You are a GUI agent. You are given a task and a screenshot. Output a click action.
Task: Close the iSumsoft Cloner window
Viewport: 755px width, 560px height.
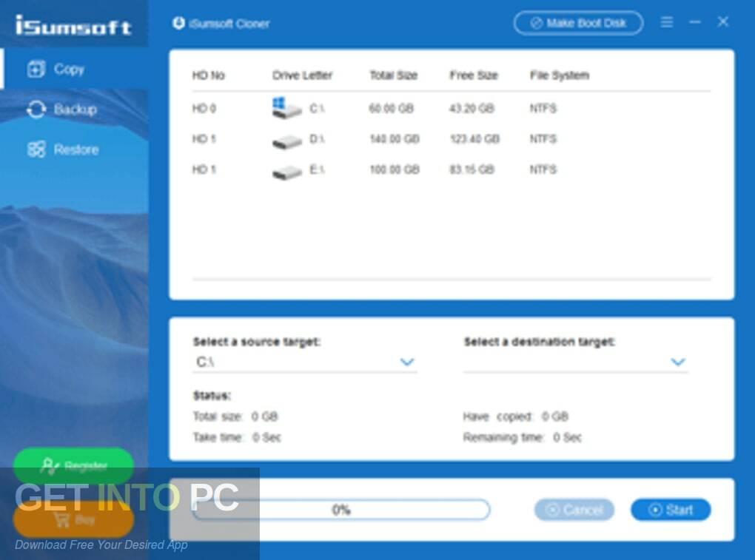(x=722, y=21)
